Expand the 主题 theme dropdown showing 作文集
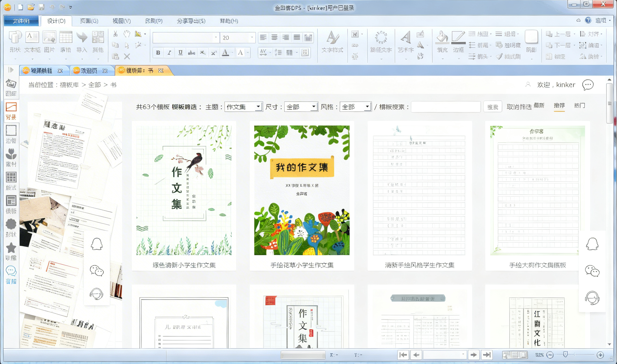617x364 pixels. 243,107
